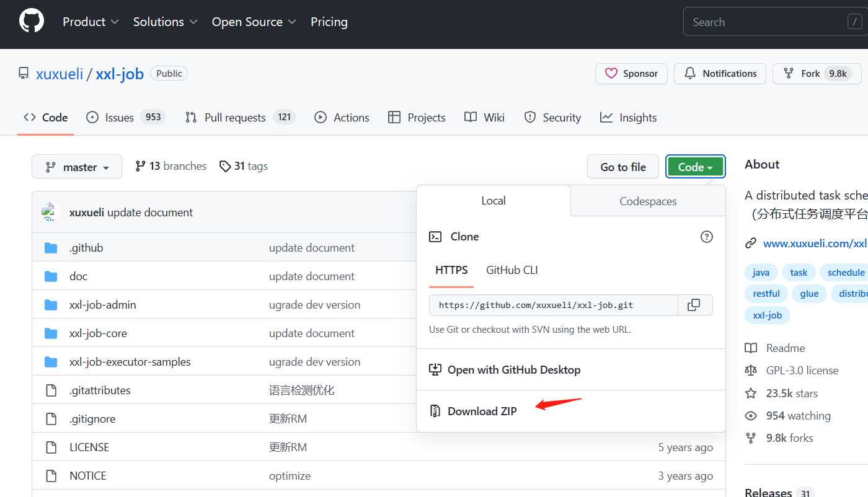The height and width of the screenshot is (497, 868).
Task: Click the fork icon beside 9.8k forks
Action: 751,438
